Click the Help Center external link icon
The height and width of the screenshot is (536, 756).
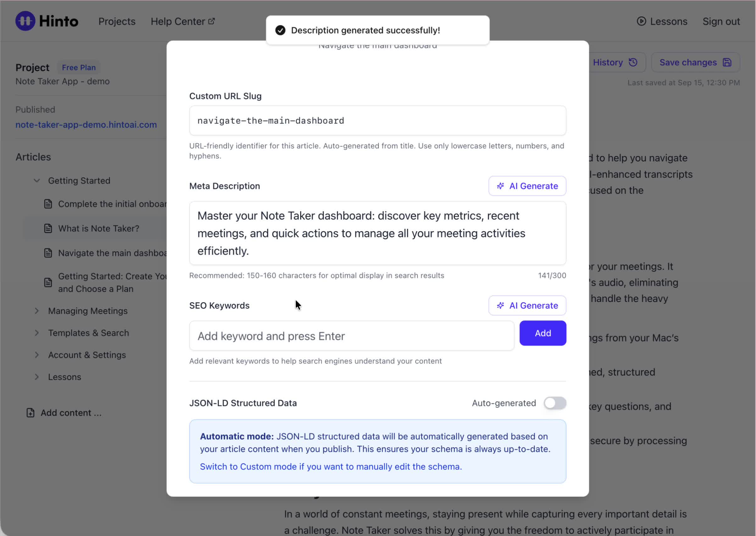[212, 21]
